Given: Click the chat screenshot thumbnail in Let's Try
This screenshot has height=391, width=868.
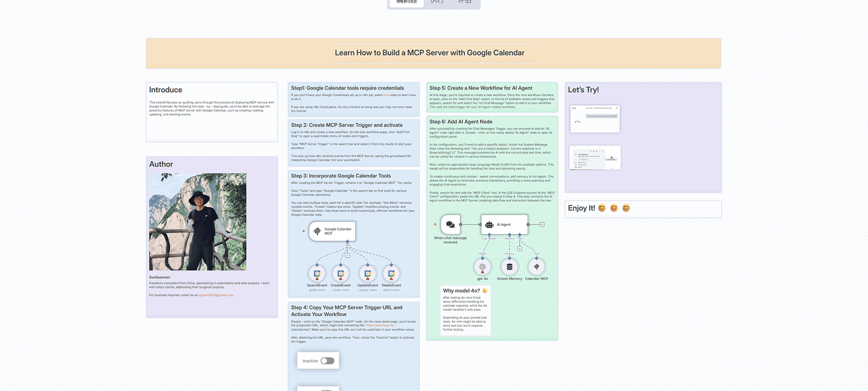Looking at the screenshot, I should tap(595, 119).
